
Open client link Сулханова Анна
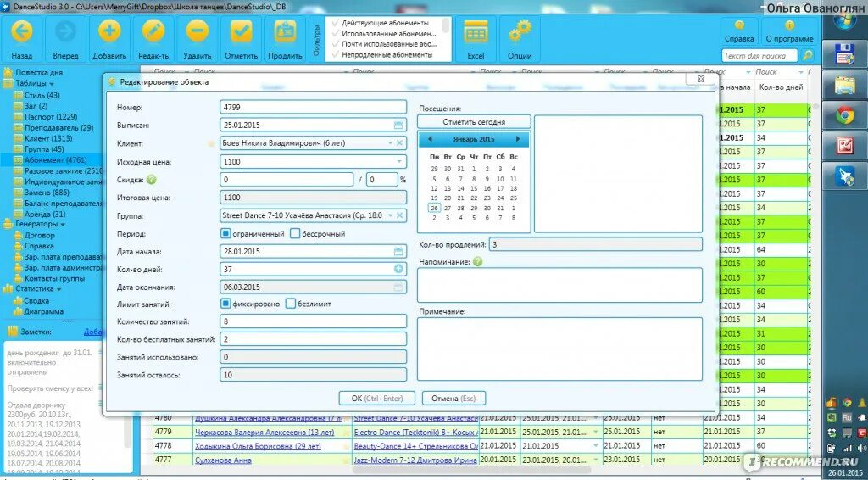pos(223,460)
